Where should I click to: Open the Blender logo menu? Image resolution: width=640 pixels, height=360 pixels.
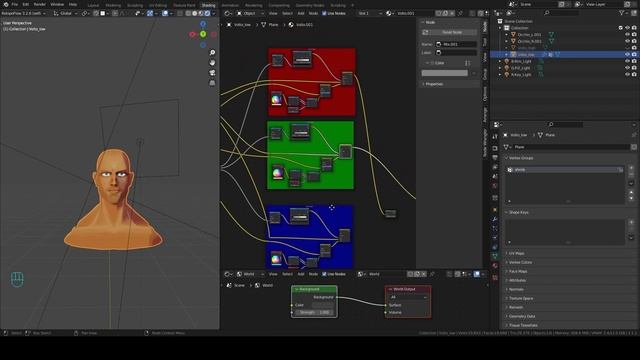point(6,4)
